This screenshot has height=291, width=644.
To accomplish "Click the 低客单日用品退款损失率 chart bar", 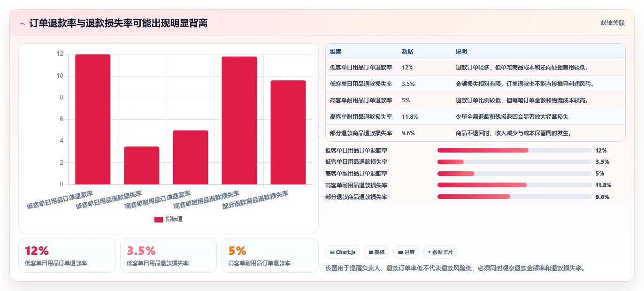I will point(142,166).
